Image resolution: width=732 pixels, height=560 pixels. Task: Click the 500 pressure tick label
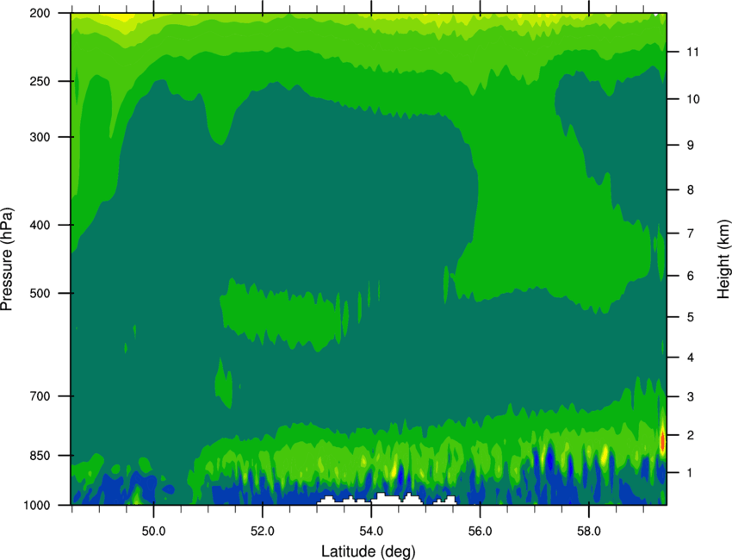(x=40, y=293)
